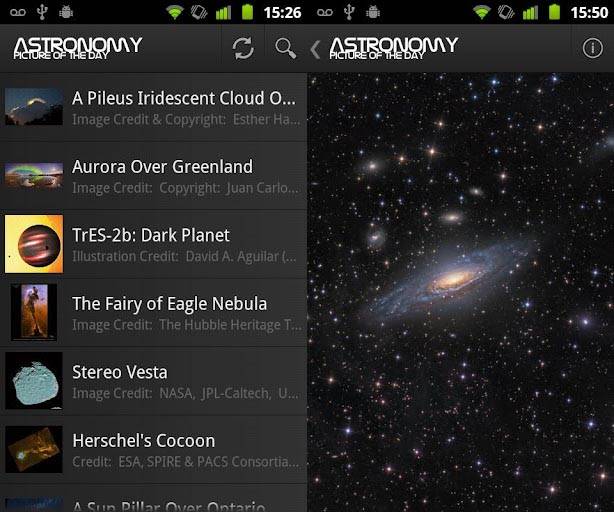Open The Fairy of Eagle Nebula

154,313
